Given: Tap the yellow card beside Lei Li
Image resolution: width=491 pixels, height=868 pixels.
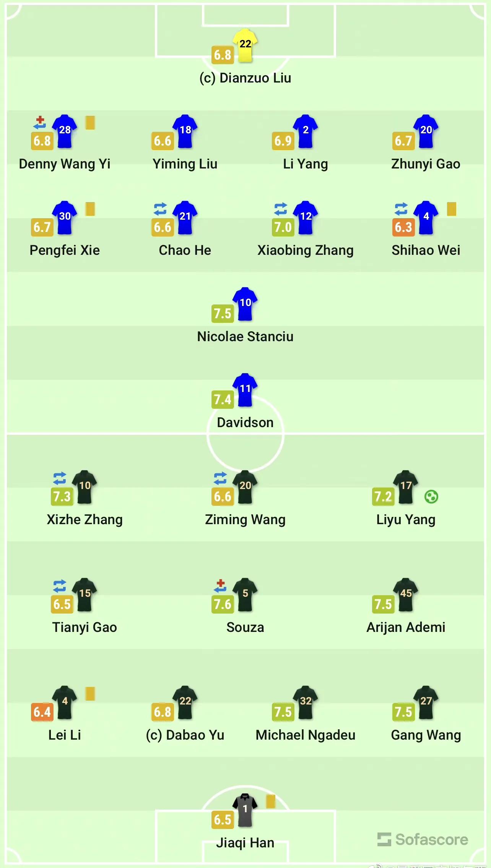Looking at the screenshot, I should pos(90,693).
